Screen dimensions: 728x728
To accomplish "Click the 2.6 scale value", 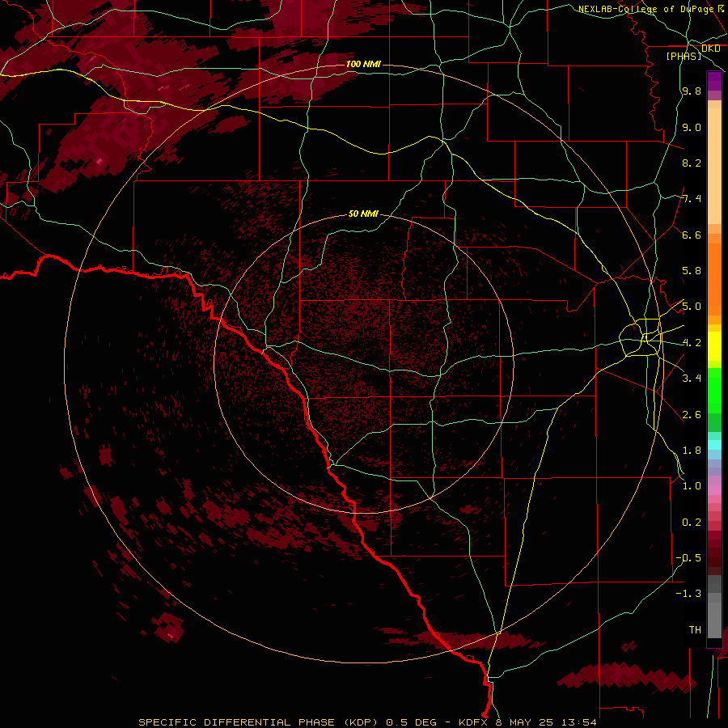I will [692, 415].
